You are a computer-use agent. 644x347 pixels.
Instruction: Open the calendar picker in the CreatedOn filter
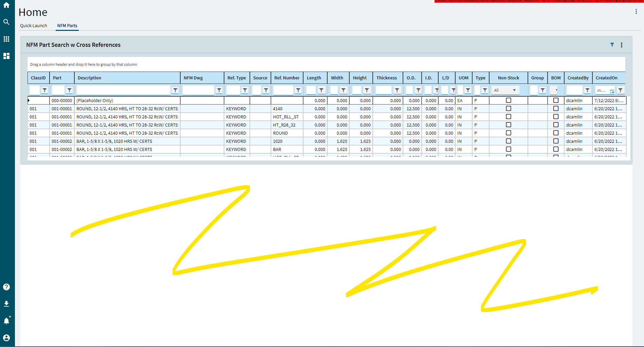point(612,90)
